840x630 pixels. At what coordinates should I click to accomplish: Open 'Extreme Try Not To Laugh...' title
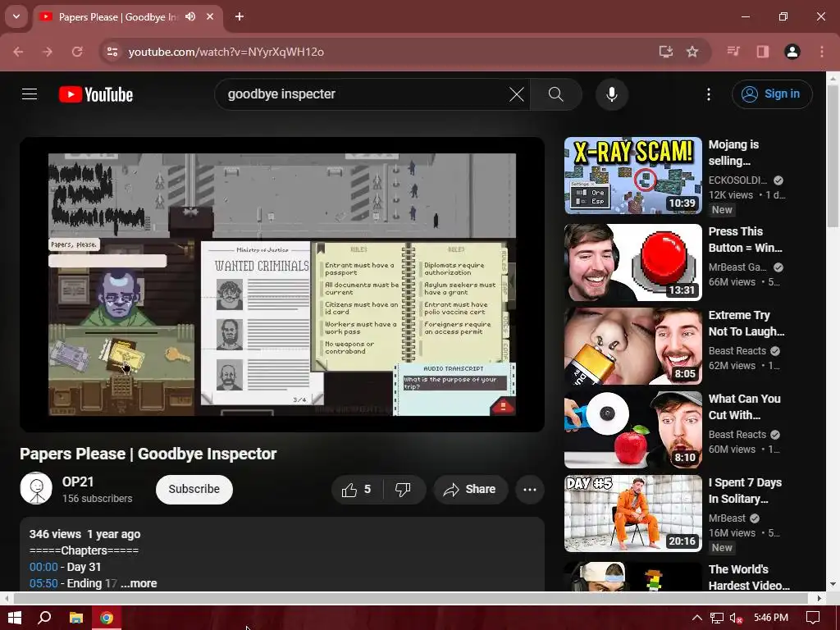point(746,323)
